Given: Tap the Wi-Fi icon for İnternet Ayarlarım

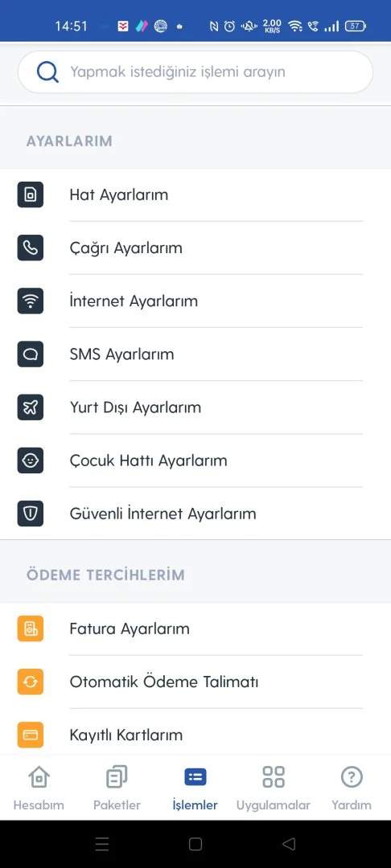Looking at the screenshot, I should coord(31,301).
